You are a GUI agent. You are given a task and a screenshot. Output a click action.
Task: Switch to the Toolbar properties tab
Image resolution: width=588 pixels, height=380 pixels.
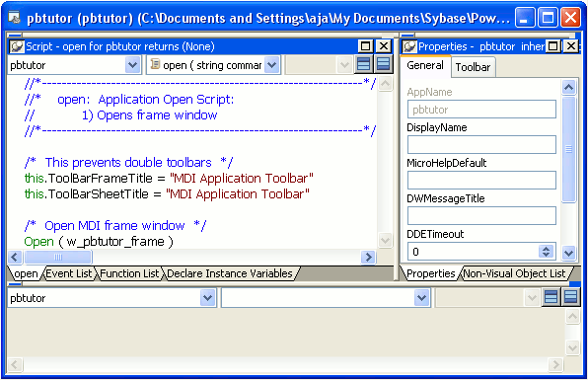[x=473, y=67]
